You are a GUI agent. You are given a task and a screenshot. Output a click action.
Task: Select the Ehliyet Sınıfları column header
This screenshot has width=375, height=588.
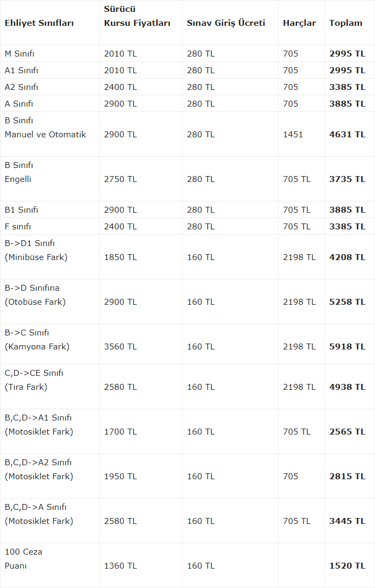coord(39,23)
